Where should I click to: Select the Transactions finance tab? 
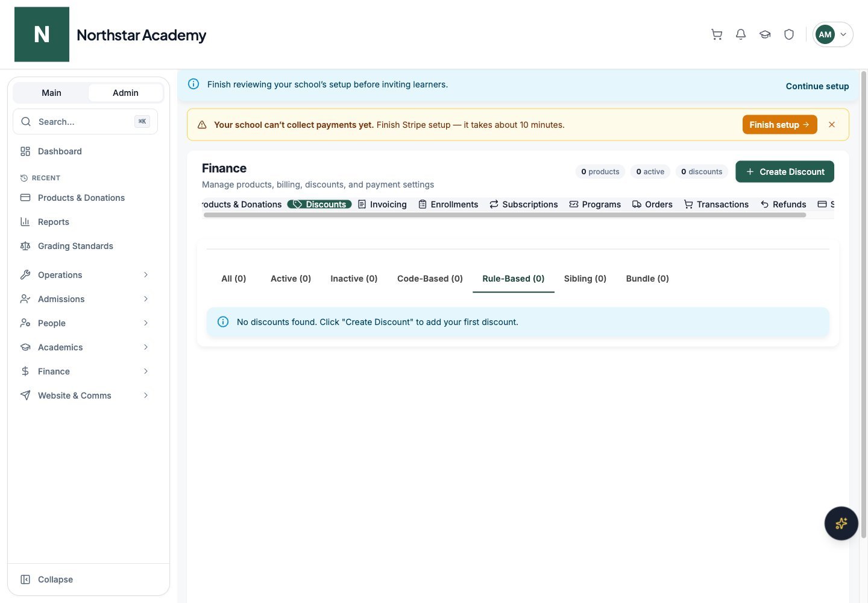[716, 204]
